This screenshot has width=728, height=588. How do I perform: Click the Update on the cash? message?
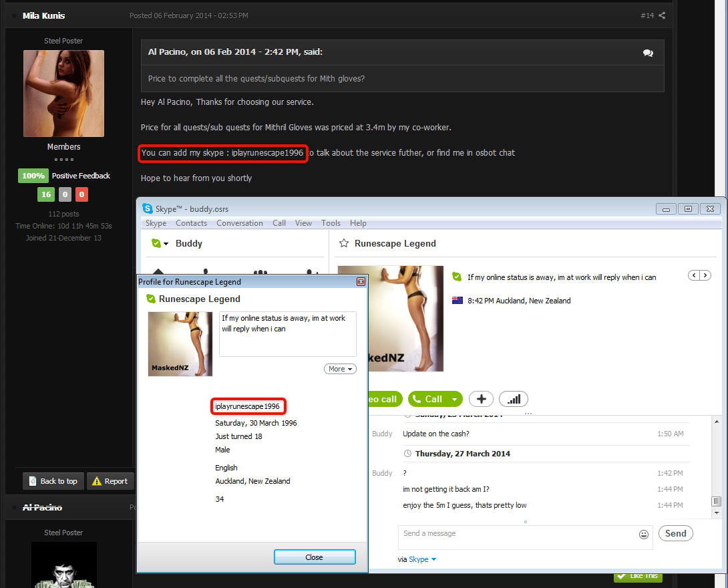click(436, 434)
